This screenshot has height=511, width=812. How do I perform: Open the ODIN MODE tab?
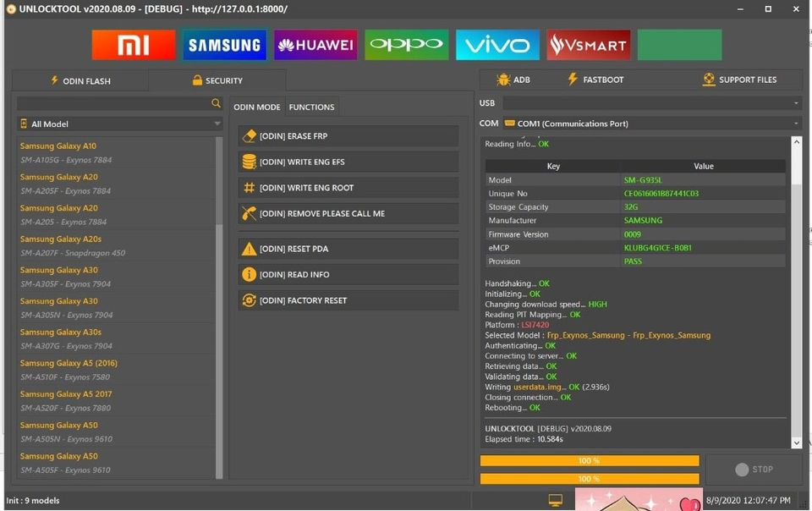click(x=257, y=107)
